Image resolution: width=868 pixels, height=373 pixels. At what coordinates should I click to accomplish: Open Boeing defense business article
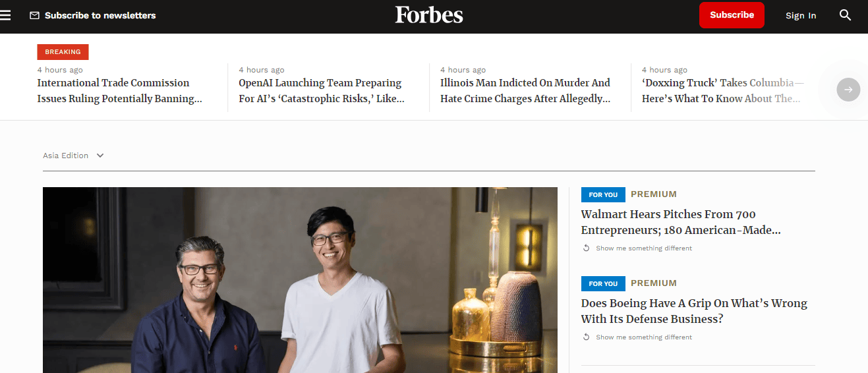coord(693,311)
